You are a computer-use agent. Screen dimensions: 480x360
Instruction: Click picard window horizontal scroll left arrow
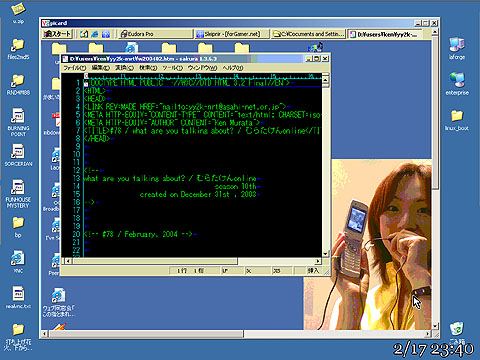point(45,334)
